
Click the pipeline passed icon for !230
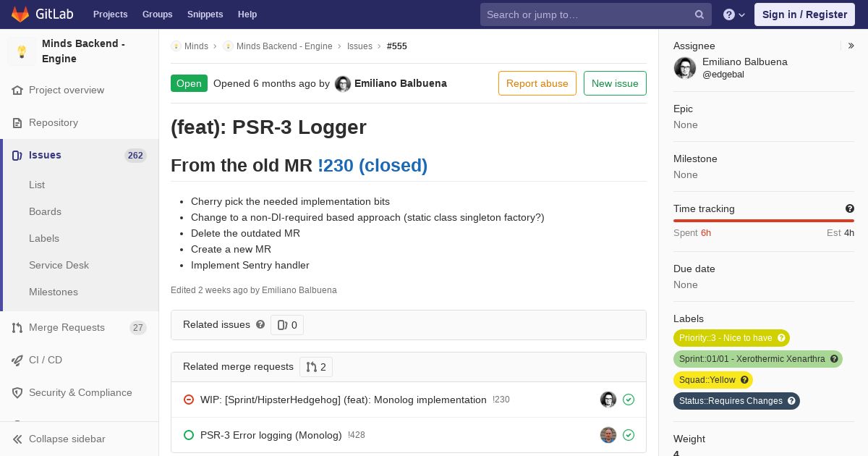pos(629,400)
